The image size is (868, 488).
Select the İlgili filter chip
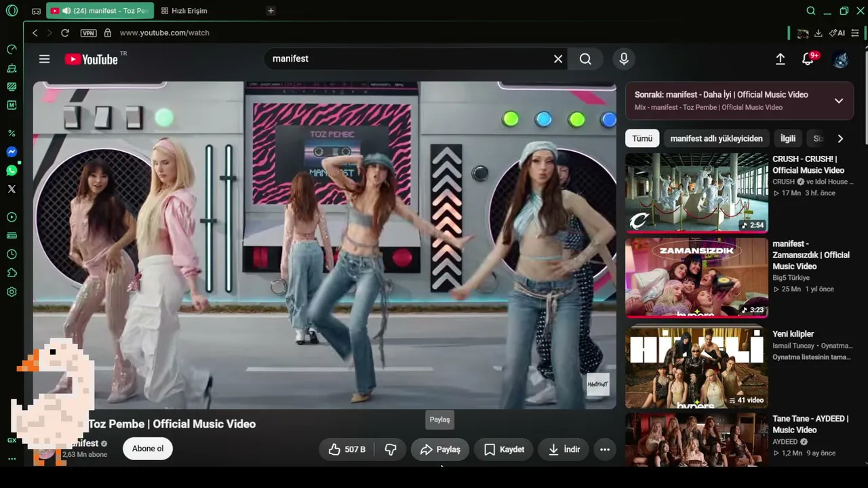click(788, 138)
